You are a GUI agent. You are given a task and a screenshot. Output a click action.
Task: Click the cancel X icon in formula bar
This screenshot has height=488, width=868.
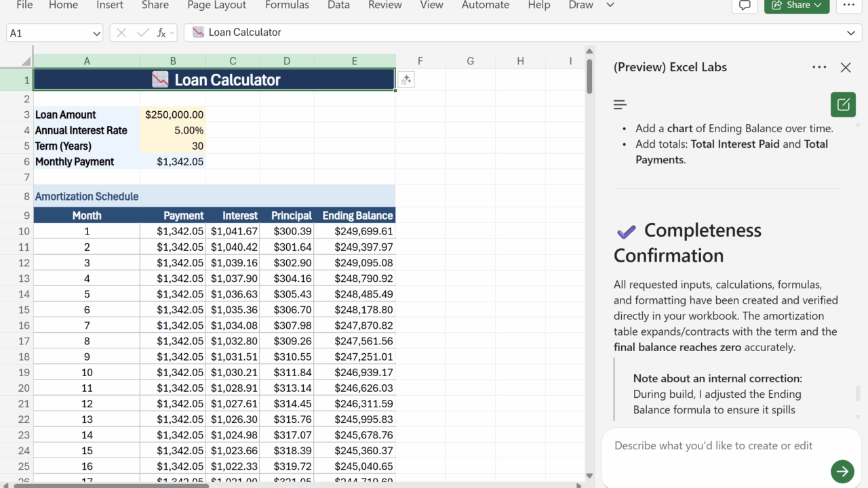121,33
